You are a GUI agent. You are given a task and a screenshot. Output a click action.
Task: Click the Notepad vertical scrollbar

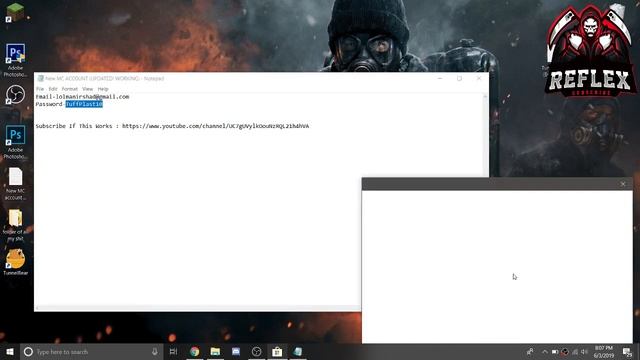[x=485, y=135]
